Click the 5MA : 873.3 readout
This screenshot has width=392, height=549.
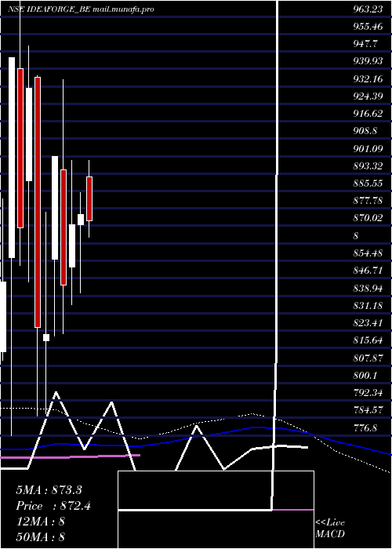pos(49,490)
